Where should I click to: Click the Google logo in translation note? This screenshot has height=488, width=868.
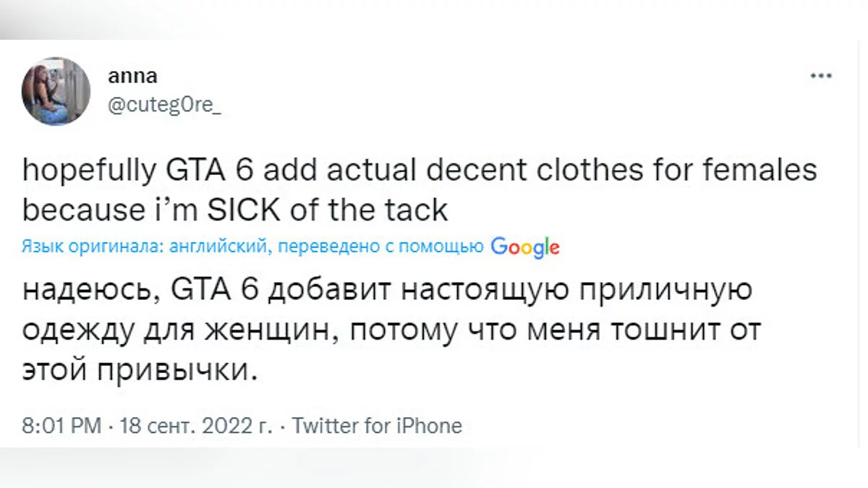[525, 247]
